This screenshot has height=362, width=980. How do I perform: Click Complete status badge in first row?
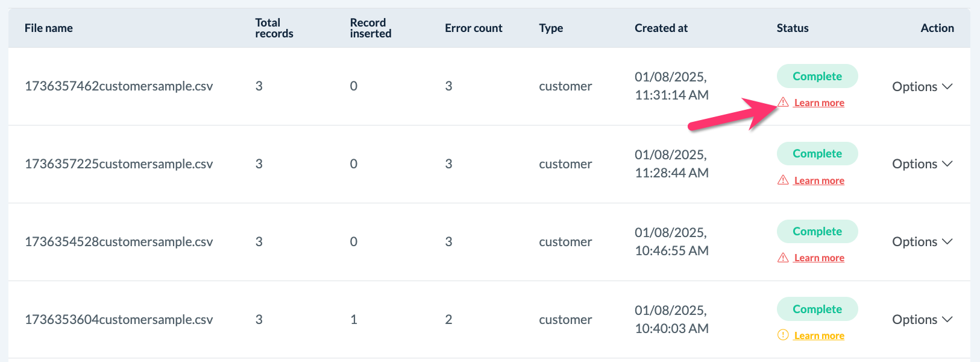pos(817,77)
